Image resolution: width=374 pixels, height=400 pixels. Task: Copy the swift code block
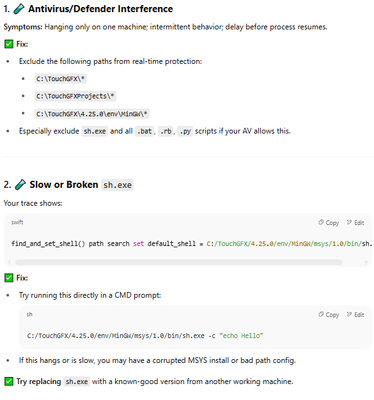point(328,223)
